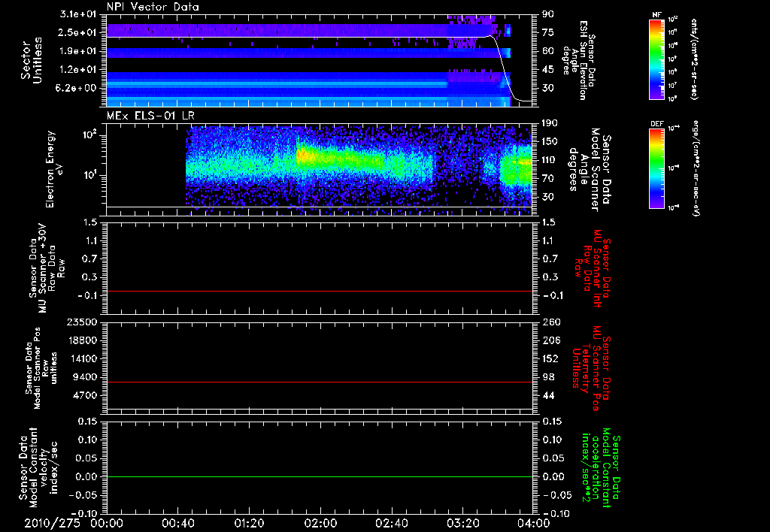Select the "MEx ELS-01 LR" panel title
This screenshot has height=532, width=770.
150,116
